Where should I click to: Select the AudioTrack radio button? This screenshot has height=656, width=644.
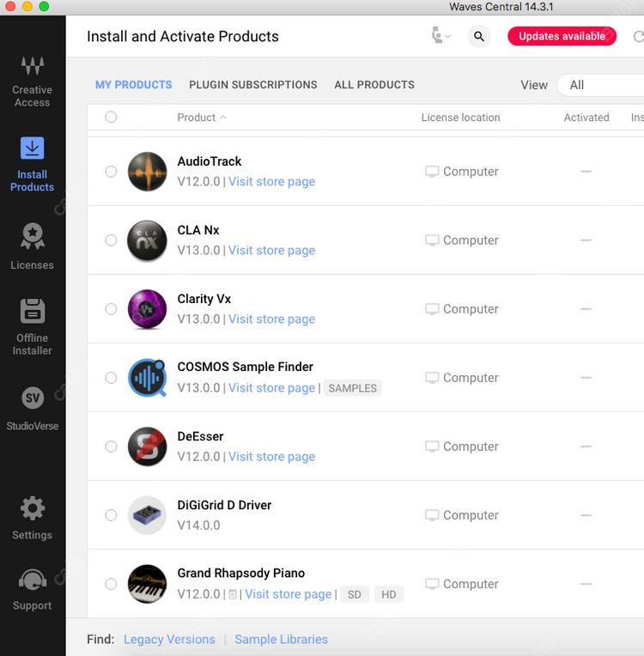tap(111, 172)
